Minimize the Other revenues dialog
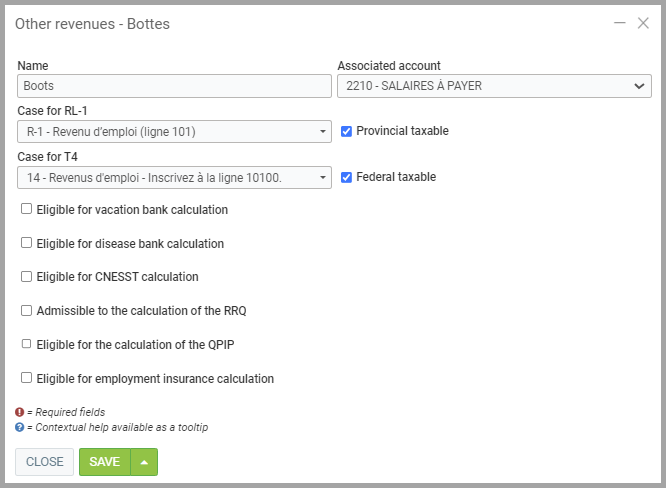The height and width of the screenshot is (488, 666). [x=620, y=23]
